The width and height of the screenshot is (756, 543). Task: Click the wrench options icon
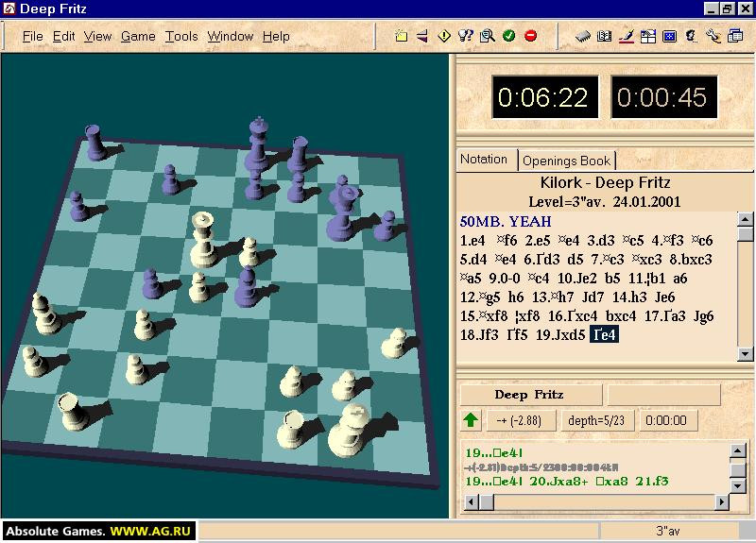pyautogui.click(x=713, y=36)
